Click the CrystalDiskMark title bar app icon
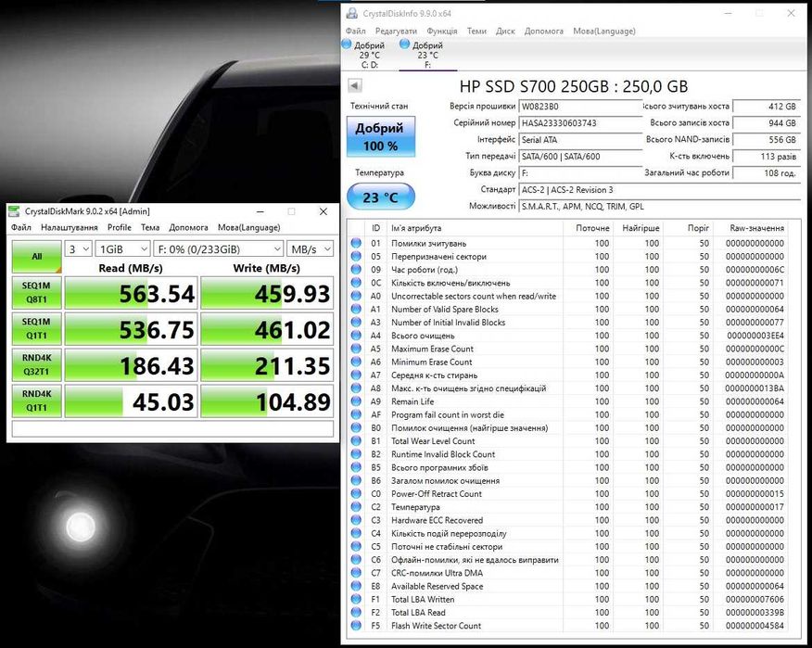The width and height of the screenshot is (812, 648). coord(15,211)
